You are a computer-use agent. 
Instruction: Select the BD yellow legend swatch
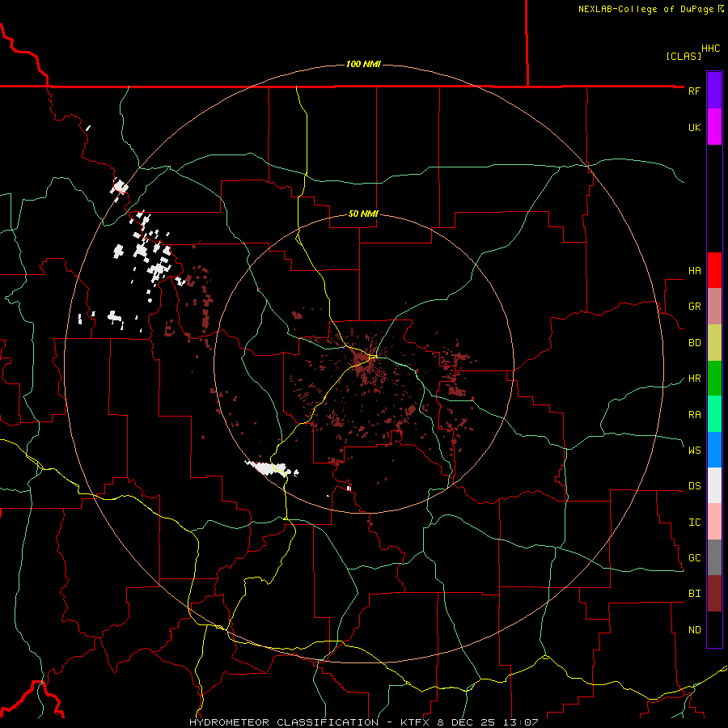point(714,342)
